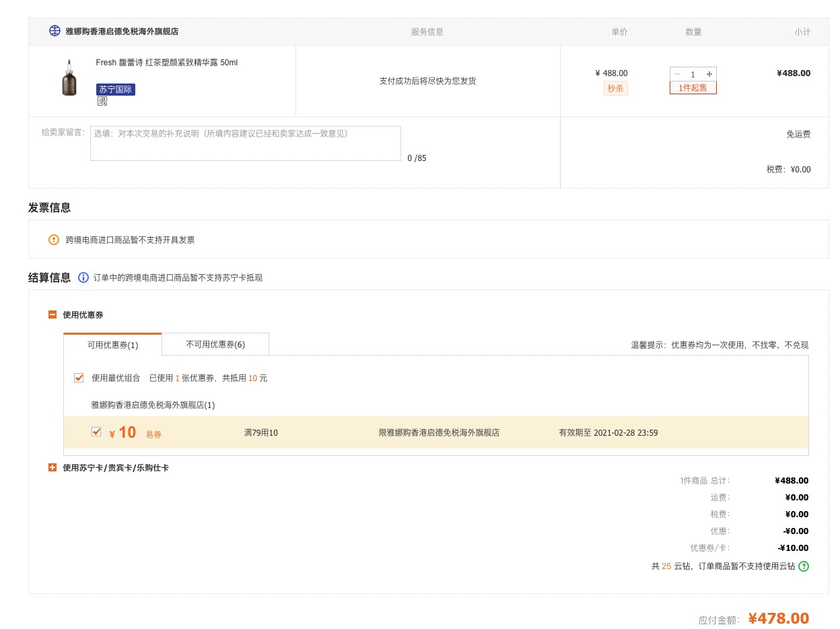The height and width of the screenshot is (629, 840).
Task: Switch to the 不可用优惠券(6) tab
Action: (x=215, y=344)
